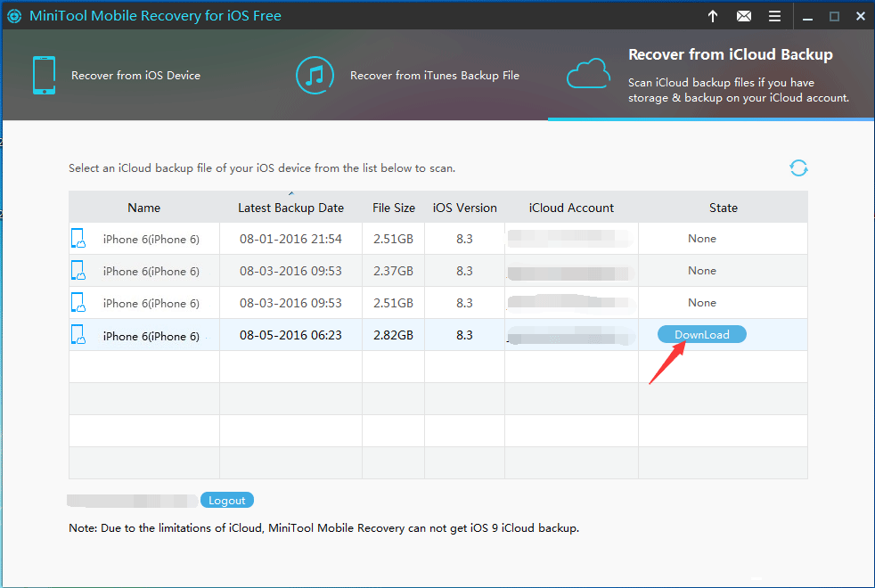The image size is (875, 588).
Task: Click the MiniTool app logo icon
Action: coord(15,16)
